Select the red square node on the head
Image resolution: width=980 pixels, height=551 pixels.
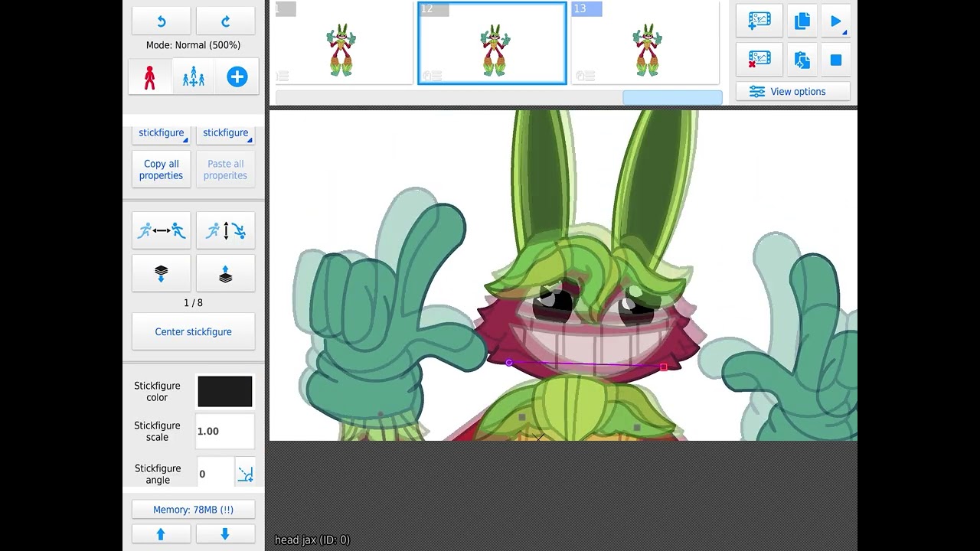[x=664, y=367]
